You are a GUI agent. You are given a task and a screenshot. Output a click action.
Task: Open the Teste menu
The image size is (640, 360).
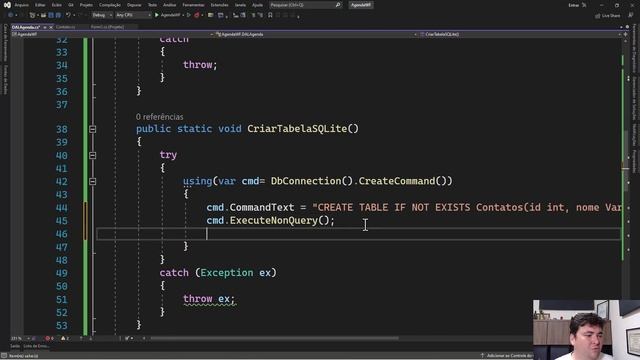coord(152,5)
